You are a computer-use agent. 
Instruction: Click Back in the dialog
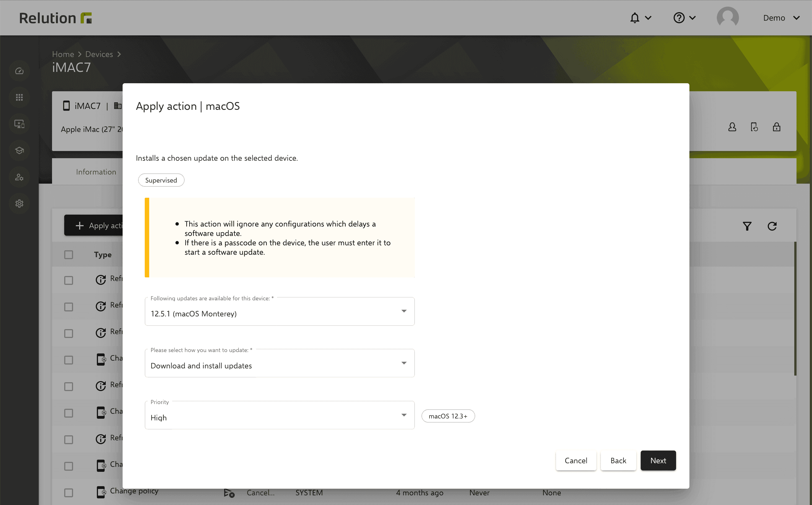tap(618, 460)
